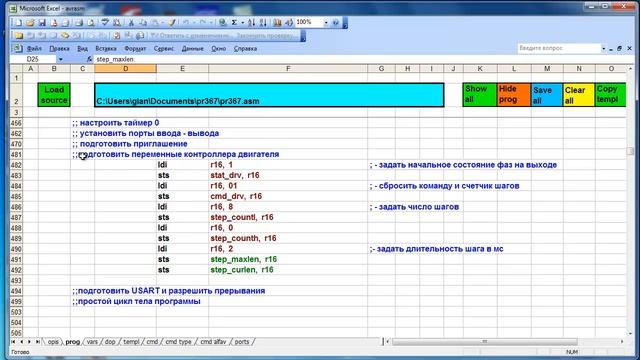Click the Copy templ button

pyautogui.click(x=611, y=95)
